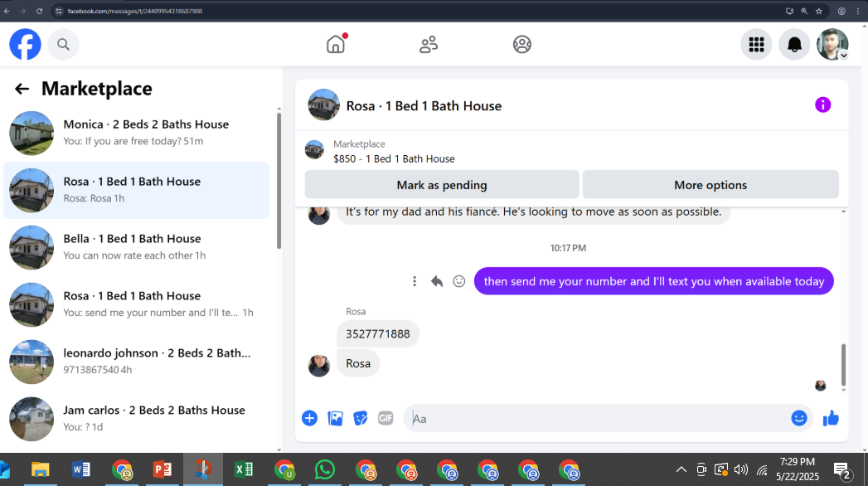The width and height of the screenshot is (868, 486).
Task: Open browser zoom magnifier icon
Action: click(x=804, y=11)
